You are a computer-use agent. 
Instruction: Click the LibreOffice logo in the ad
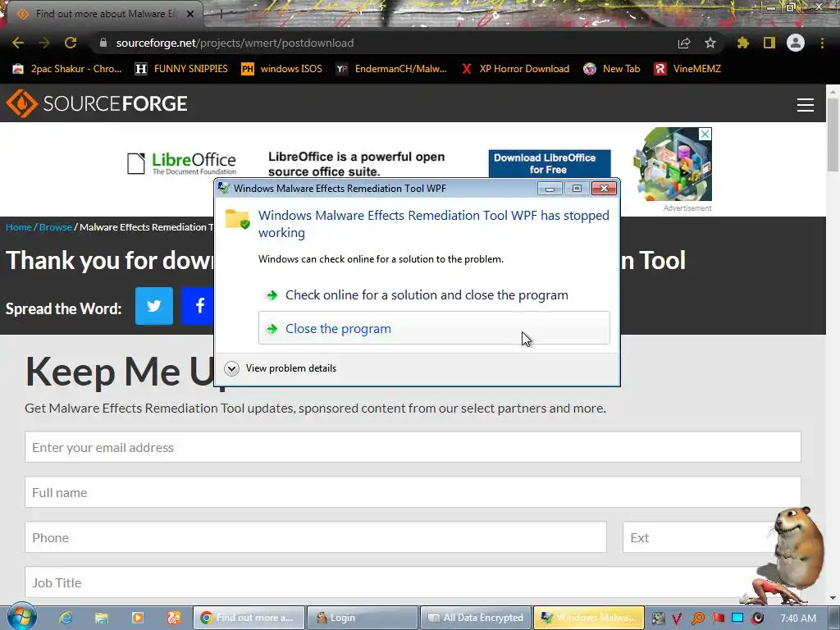coord(182,163)
